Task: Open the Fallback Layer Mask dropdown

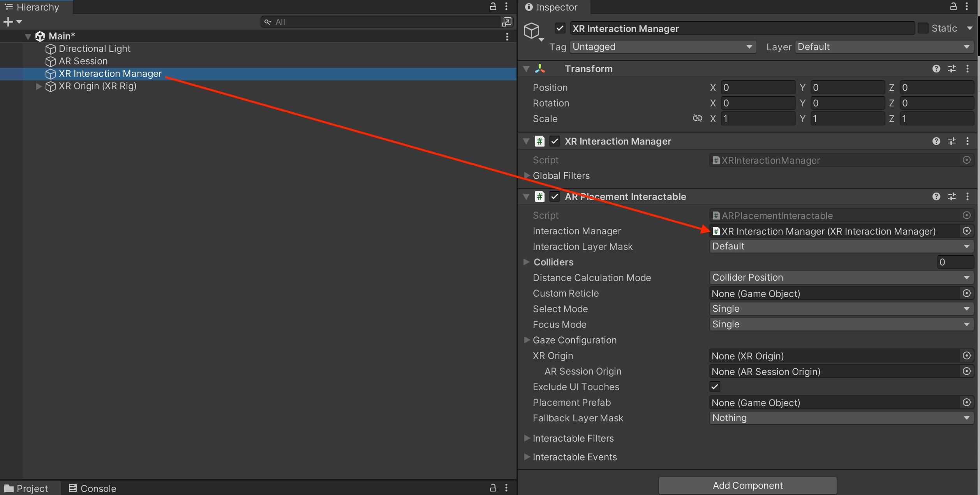Action: point(841,418)
